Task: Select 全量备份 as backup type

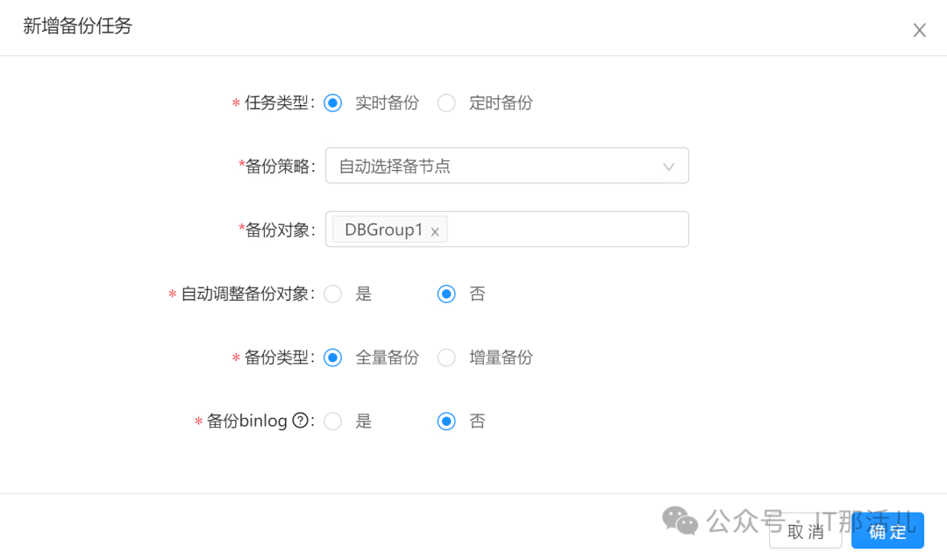Action: point(333,358)
